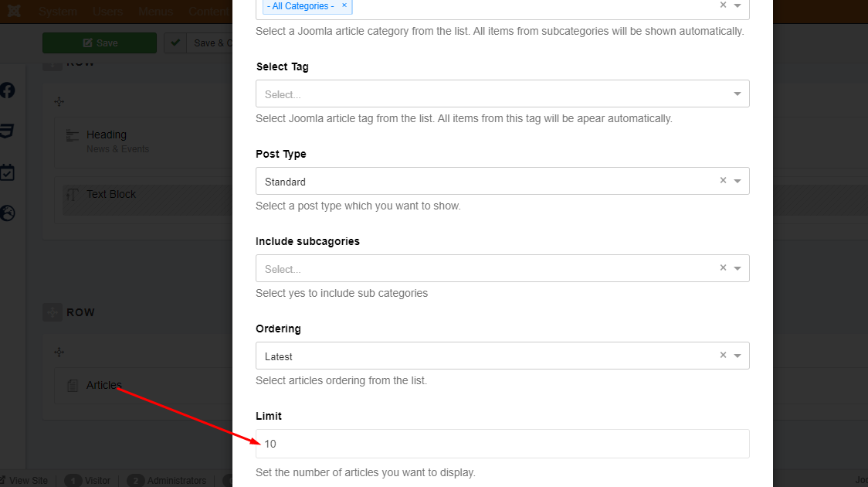Open the Include subcagories dropdown

point(737,269)
